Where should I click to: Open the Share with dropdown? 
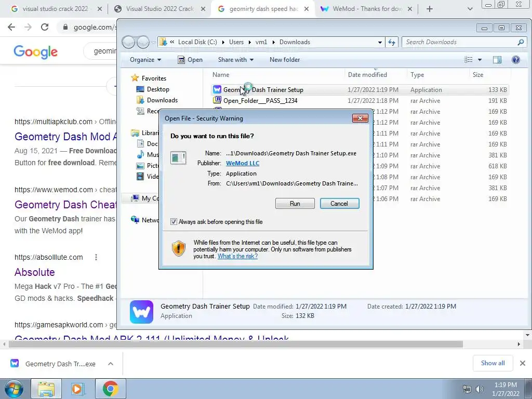236,60
